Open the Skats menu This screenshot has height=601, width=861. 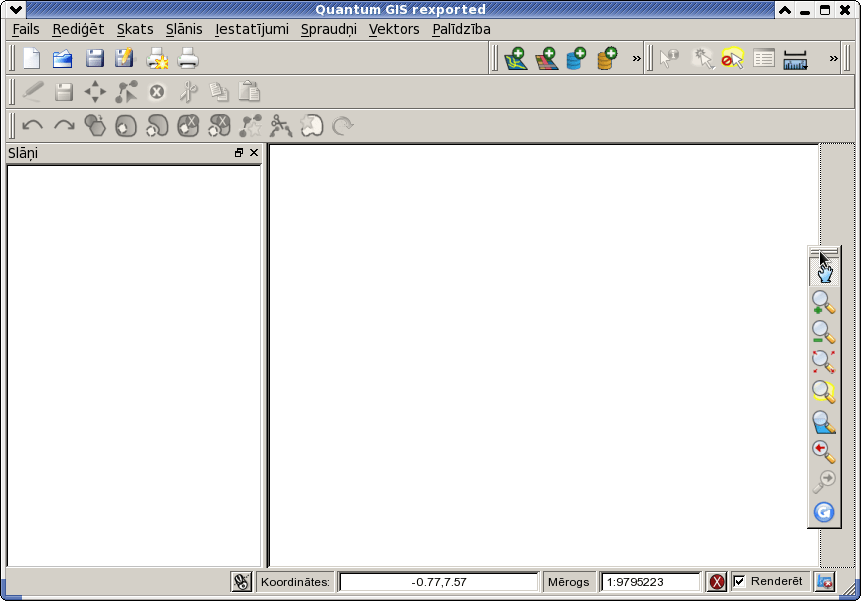pyautogui.click(x=135, y=29)
